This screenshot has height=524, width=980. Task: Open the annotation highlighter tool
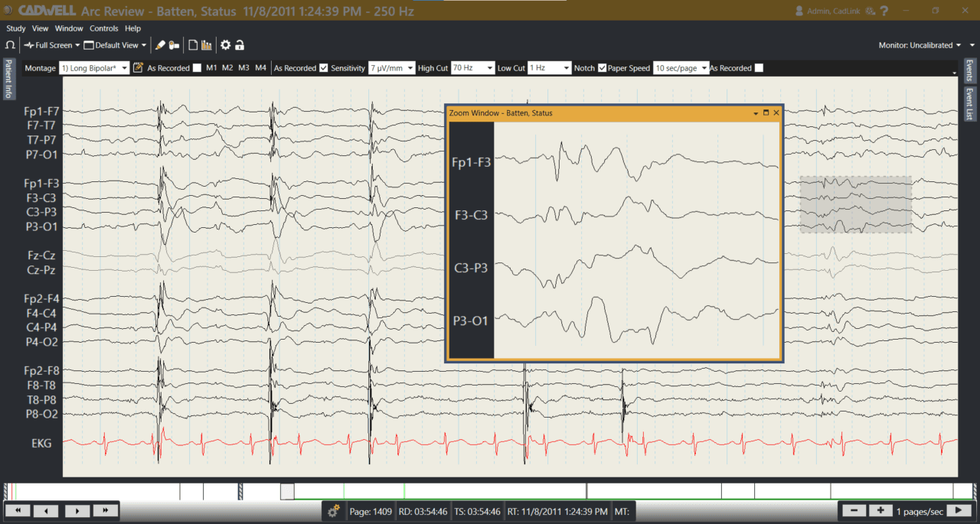tap(161, 44)
